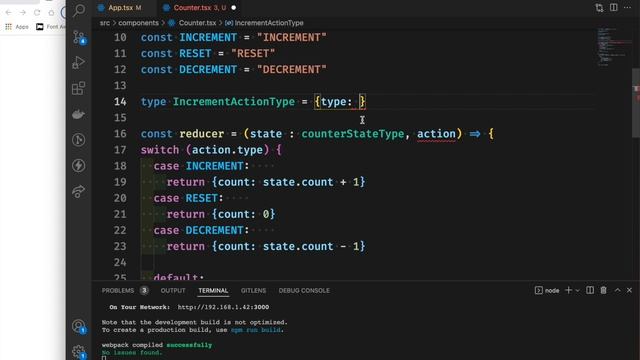This screenshot has height=360, width=640.
Task: Open the Live Share arrow icon
Action: (78, 191)
